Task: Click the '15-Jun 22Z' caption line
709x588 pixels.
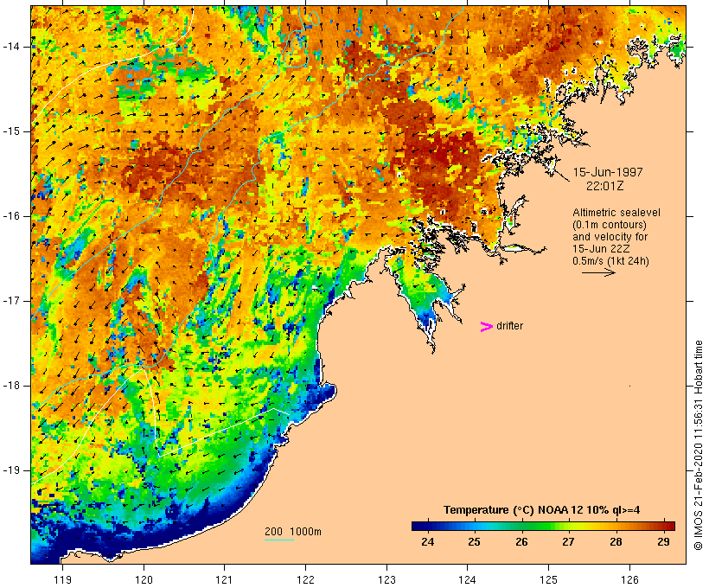Action: 601,249
